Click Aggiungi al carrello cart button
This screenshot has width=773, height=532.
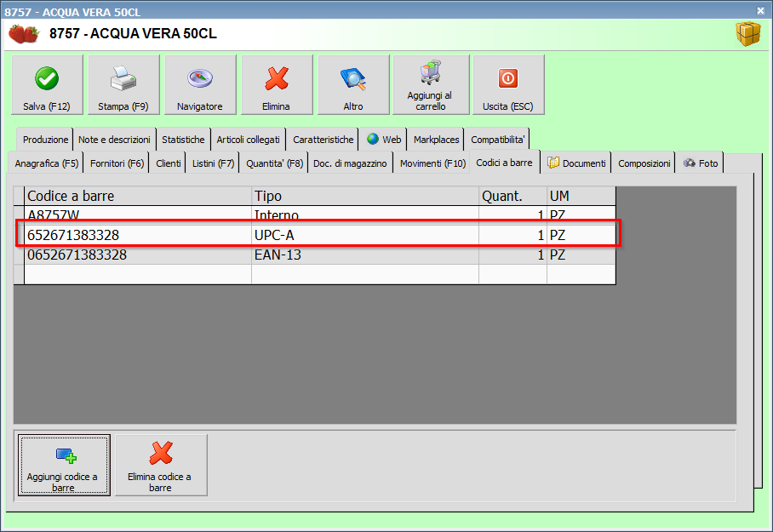coord(431,85)
